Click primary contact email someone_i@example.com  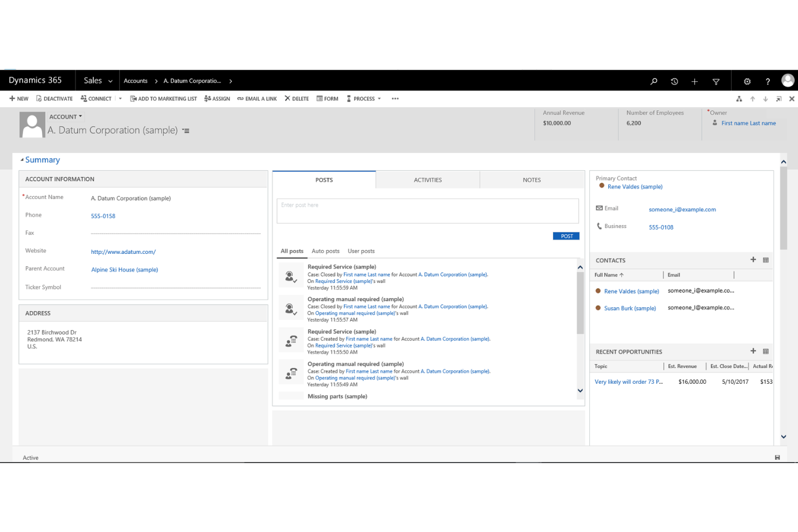pyautogui.click(x=683, y=210)
